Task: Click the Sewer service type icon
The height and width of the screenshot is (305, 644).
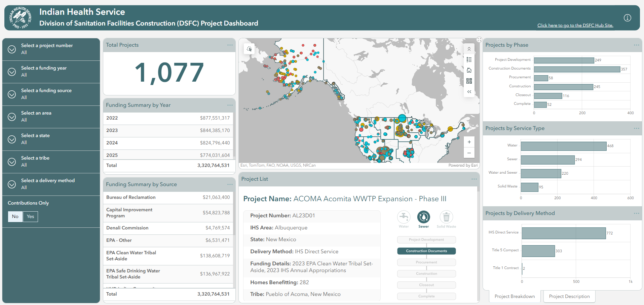Action: coord(423,217)
